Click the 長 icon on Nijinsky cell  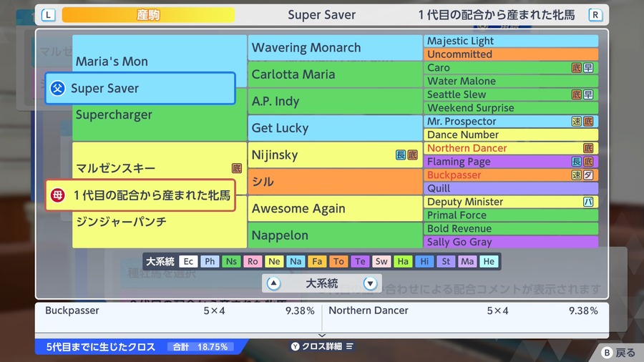401,155
